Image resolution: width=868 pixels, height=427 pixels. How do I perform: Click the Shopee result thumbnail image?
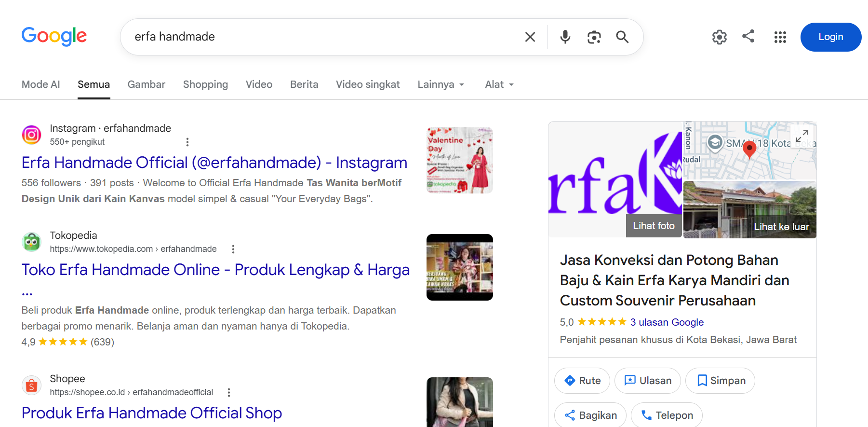460,402
